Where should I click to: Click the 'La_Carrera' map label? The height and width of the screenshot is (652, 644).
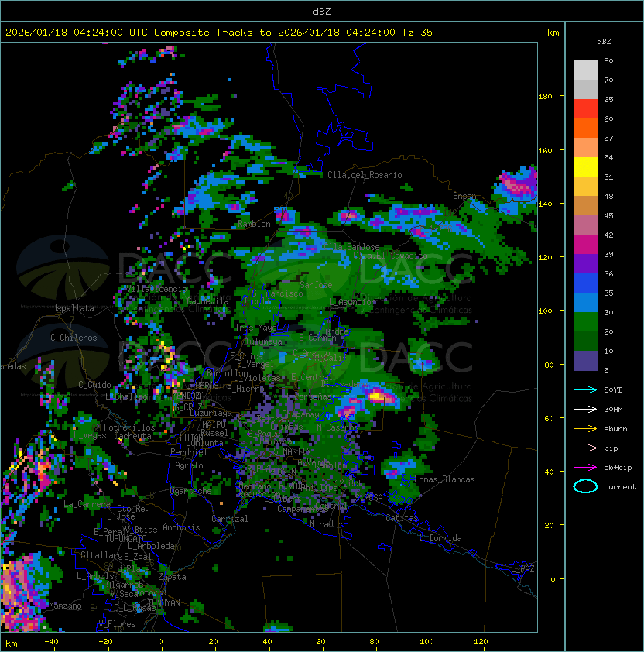(x=87, y=504)
